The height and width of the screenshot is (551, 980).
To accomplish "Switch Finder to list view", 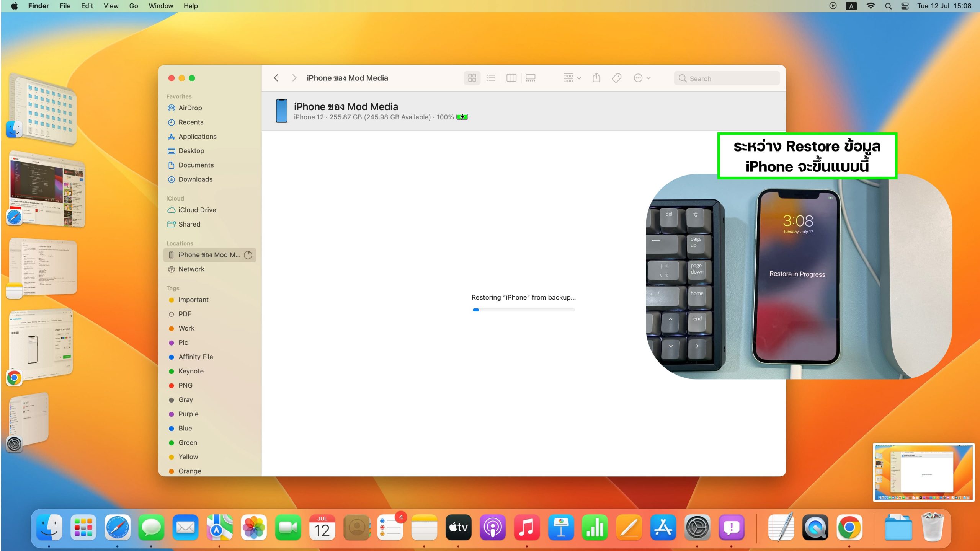I will click(x=491, y=78).
